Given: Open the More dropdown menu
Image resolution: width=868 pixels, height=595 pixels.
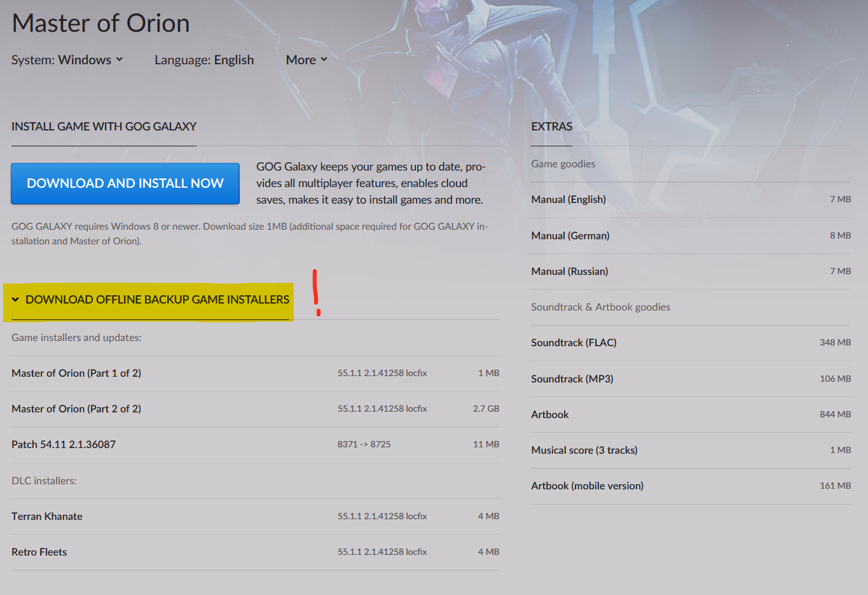Looking at the screenshot, I should [306, 60].
